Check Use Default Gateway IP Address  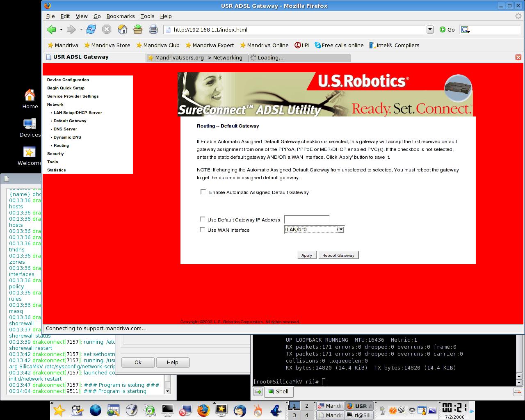point(202,219)
